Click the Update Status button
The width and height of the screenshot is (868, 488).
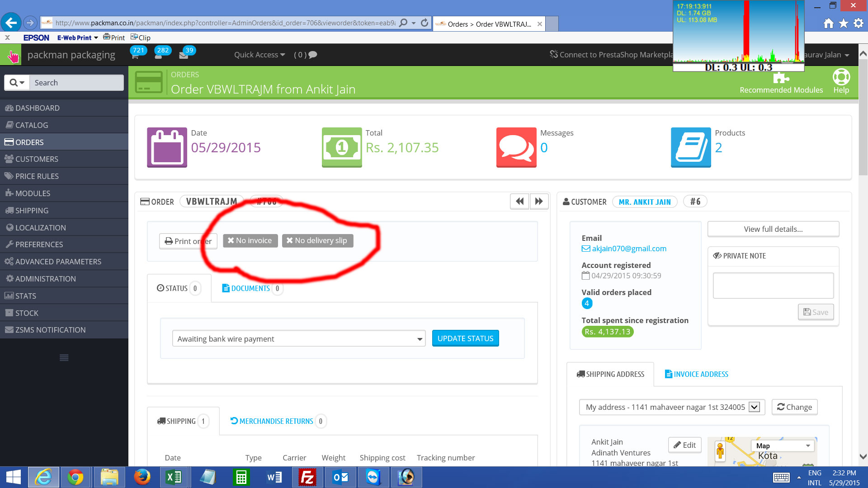465,338
